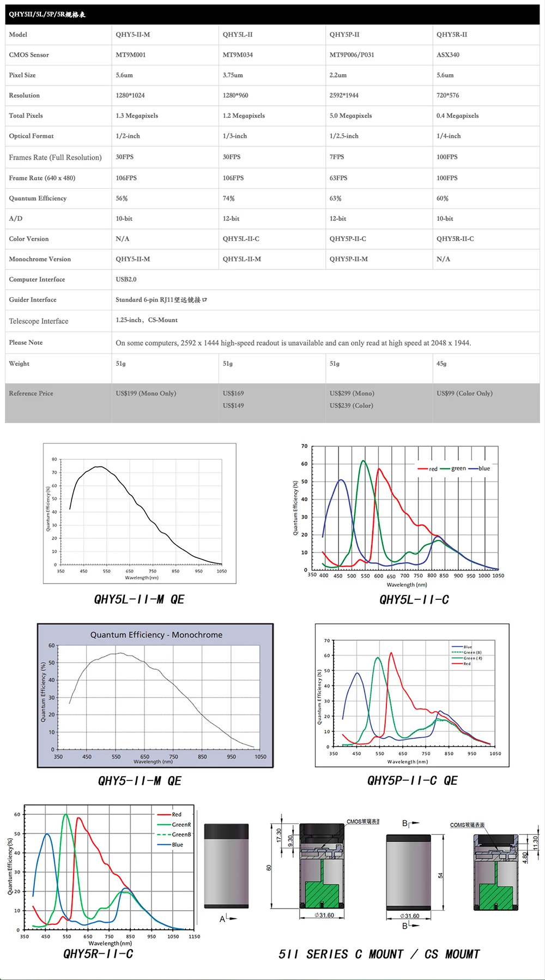Click the GreenB legend entry in QHY5R chart
This screenshot has height=980, width=545.
[x=174, y=834]
